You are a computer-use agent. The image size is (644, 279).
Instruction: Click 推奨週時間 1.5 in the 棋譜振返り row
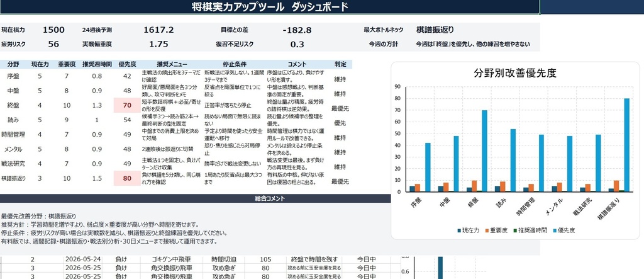[x=97, y=179]
